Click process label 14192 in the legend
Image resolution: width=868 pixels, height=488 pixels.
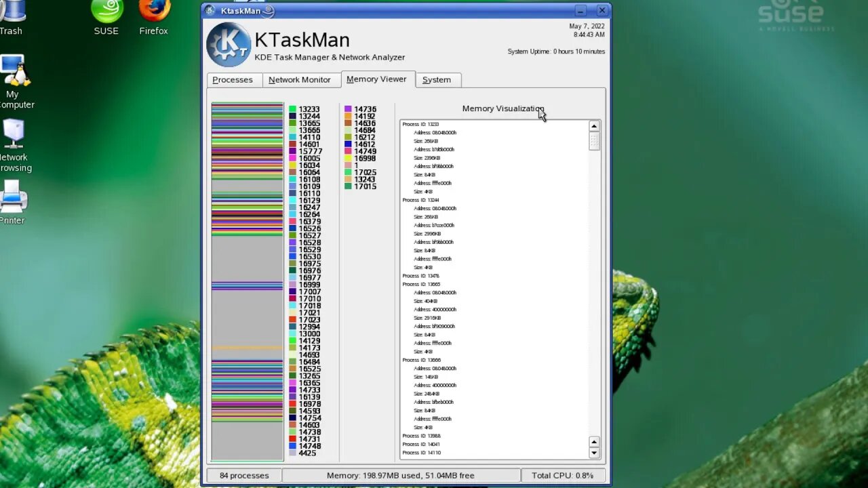(x=365, y=117)
